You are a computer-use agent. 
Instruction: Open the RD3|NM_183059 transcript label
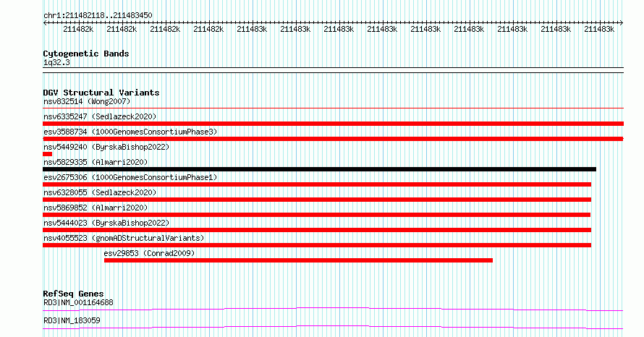(x=72, y=320)
